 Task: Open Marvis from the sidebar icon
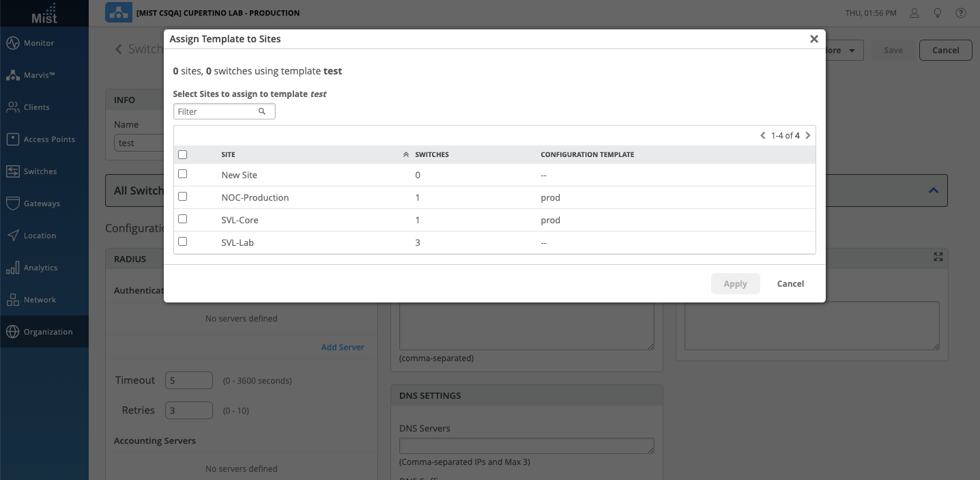(x=12, y=75)
